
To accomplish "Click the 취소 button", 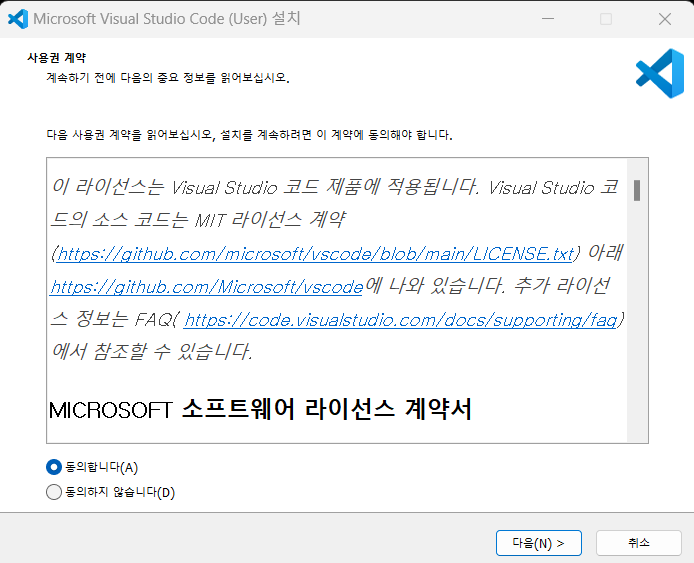I will tap(638, 543).
